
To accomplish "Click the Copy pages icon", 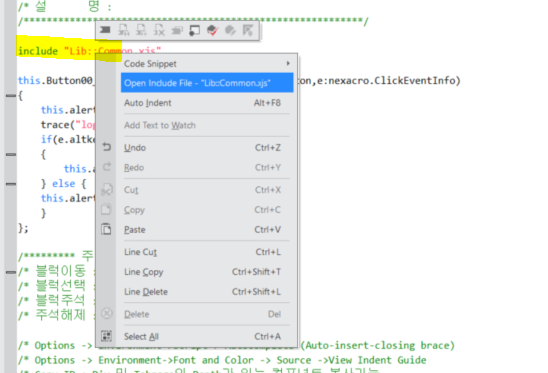I will click(106, 209).
